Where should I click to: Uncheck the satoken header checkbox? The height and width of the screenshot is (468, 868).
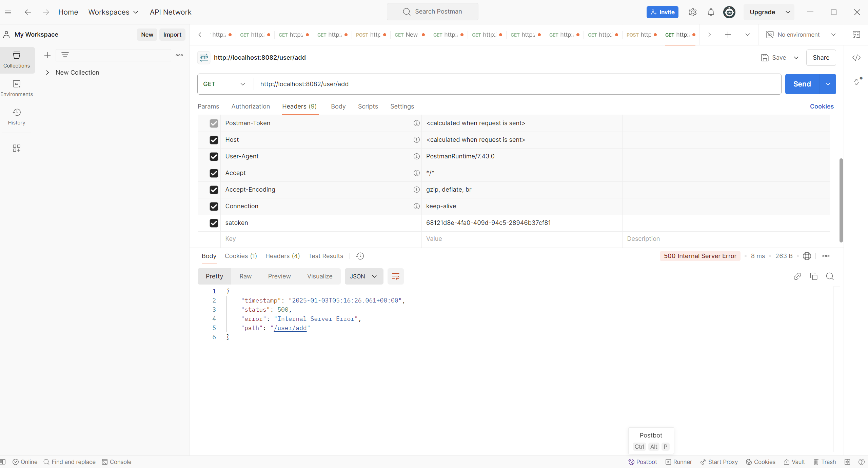click(x=214, y=223)
